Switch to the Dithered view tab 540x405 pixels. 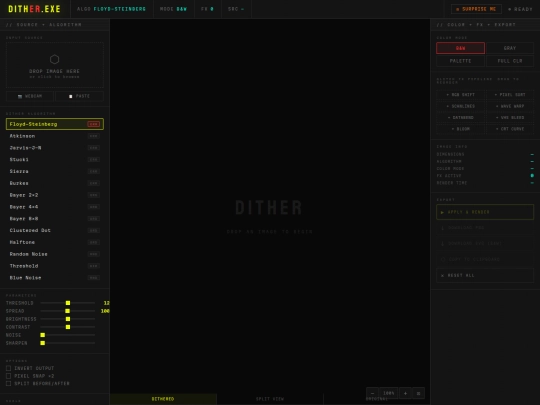click(163, 399)
